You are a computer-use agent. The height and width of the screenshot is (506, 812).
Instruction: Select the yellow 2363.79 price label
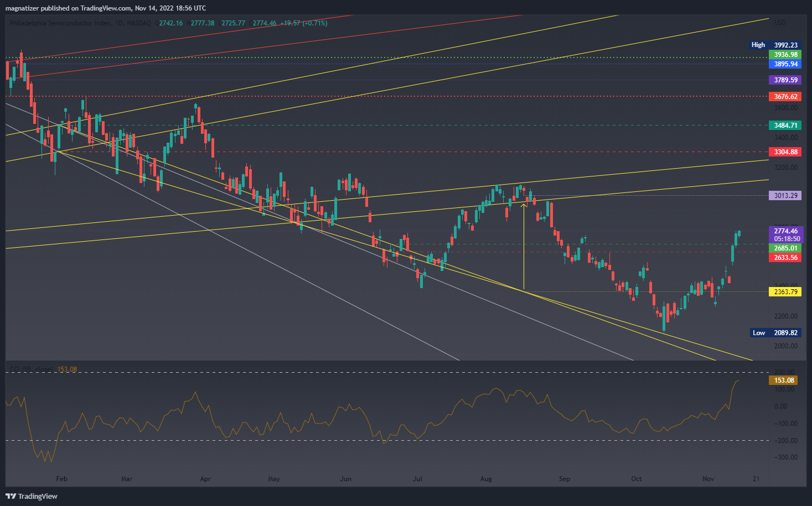(785, 291)
